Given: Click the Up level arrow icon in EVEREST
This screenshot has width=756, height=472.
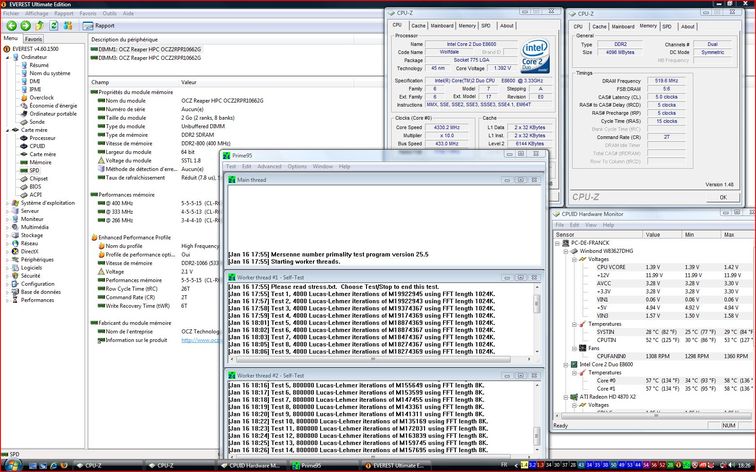Looking at the screenshot, I should click(x=40, y=26).
